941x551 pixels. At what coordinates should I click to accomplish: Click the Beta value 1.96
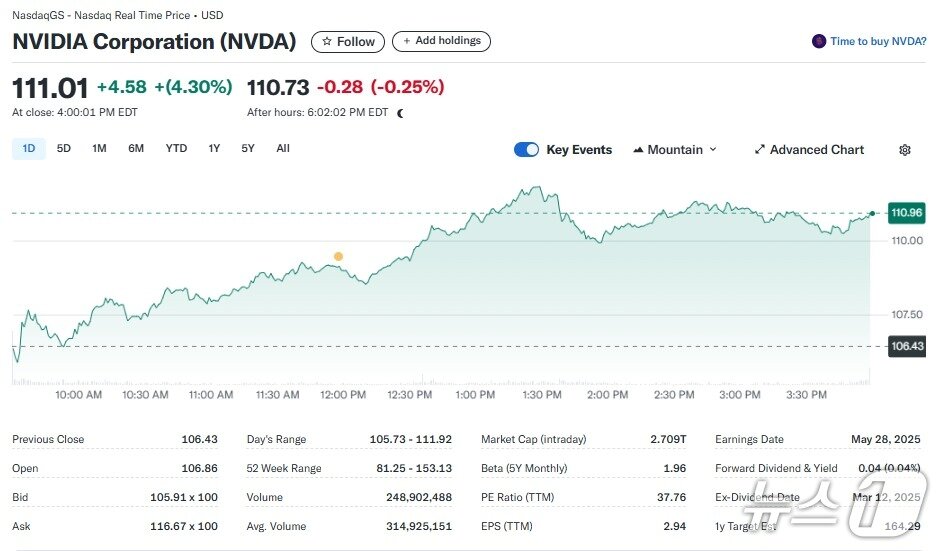tap(675, 468)
